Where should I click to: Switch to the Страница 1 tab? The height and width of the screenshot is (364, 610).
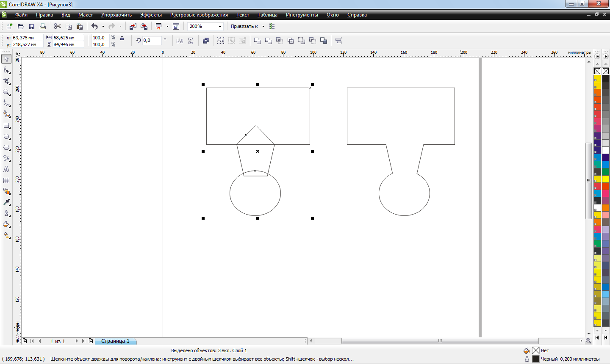click(115, 341)
